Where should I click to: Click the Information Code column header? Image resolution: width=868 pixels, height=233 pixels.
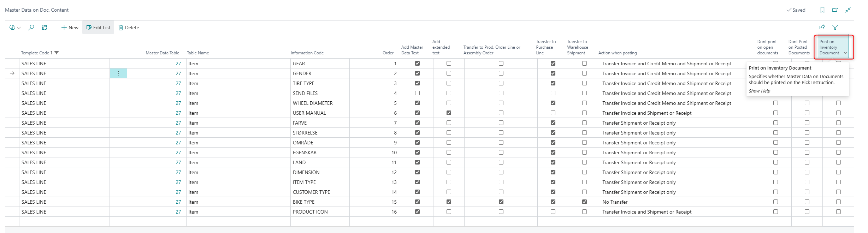point(307,53)
